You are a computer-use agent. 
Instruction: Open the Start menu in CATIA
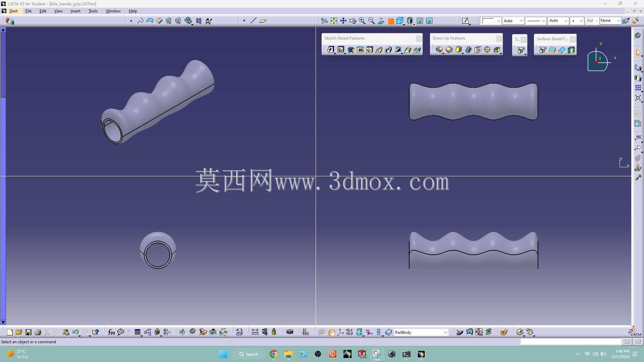(x=13, y=11)
